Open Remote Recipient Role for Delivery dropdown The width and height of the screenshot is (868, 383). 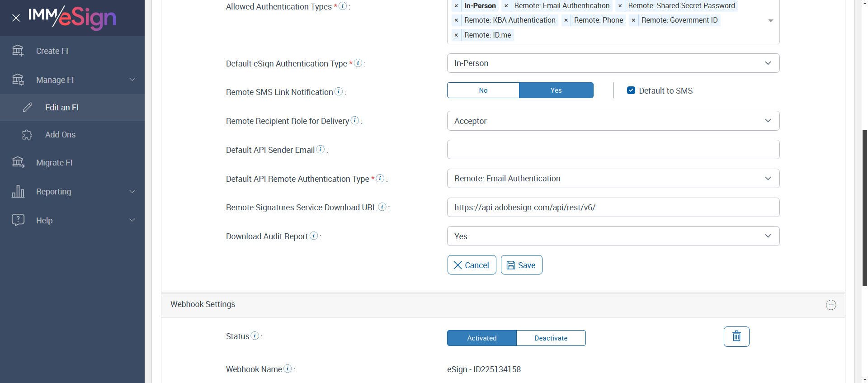613,121
